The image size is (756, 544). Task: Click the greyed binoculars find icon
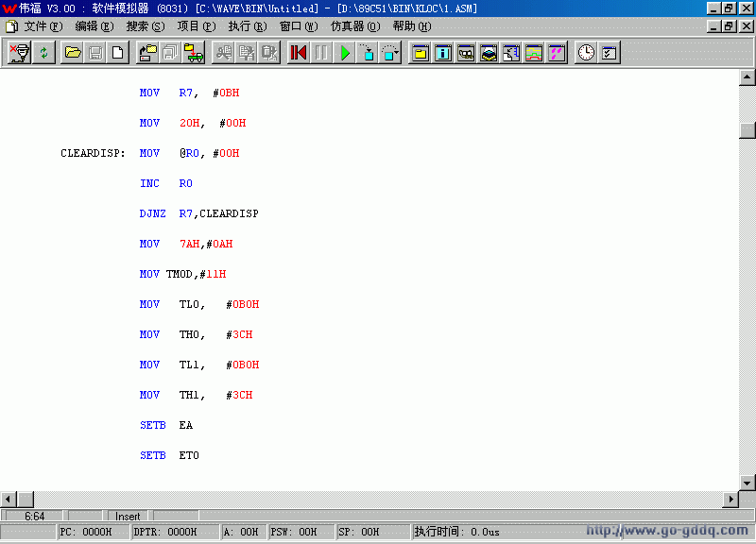[x=223, y=53]
